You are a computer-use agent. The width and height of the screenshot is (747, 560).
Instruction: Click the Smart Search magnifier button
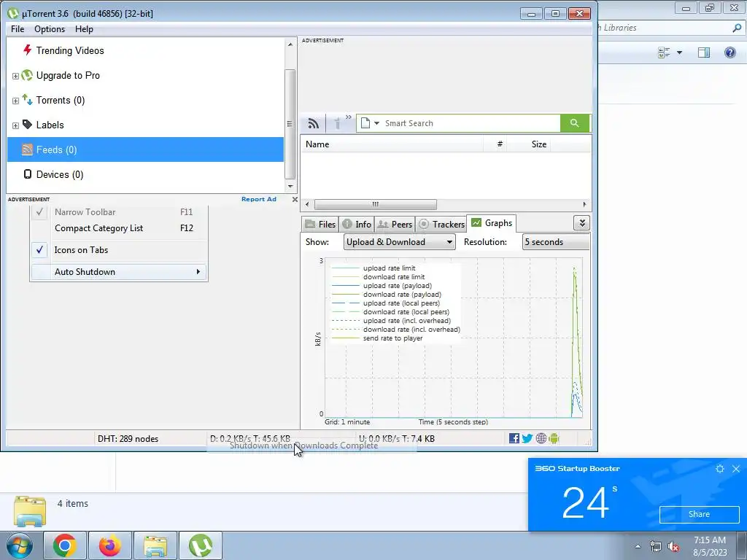tap(575, 123)
